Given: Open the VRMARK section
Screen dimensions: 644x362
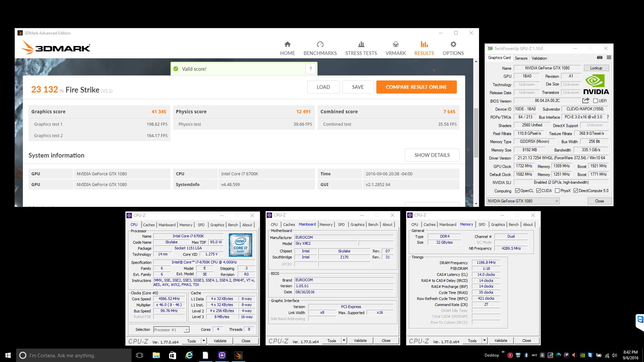Looking at the screenshot, I should click(x=396, y=49).
